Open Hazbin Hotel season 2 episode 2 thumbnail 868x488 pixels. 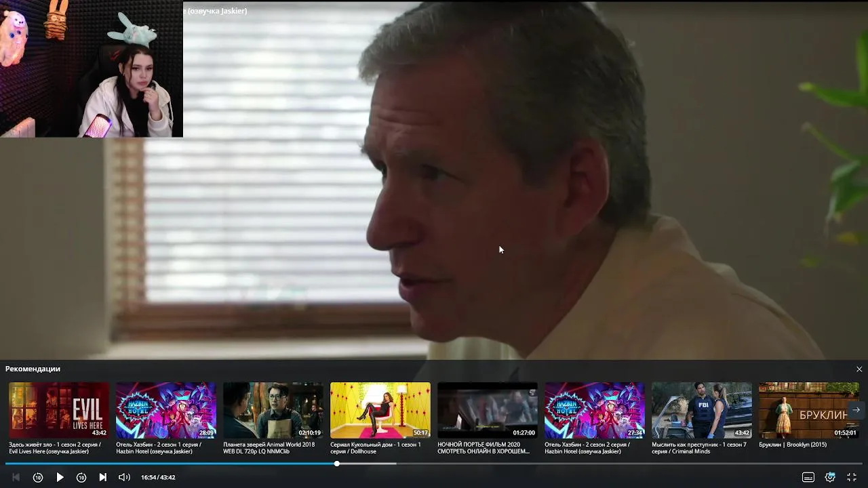pos(595,410)
